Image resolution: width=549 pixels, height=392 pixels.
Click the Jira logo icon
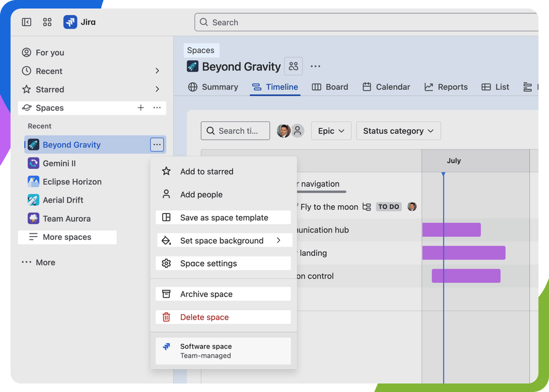pyautogui.click(x=70, y=23)
